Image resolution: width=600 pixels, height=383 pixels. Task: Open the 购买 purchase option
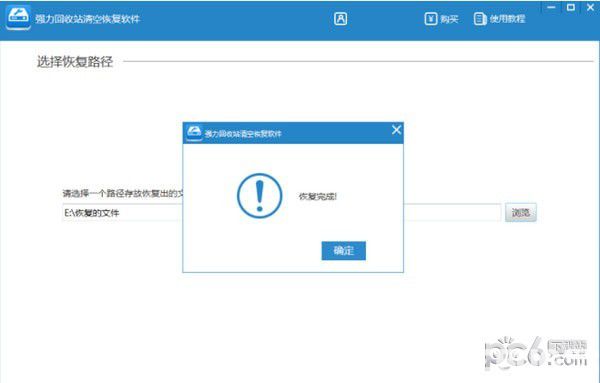tap(441, 19)
